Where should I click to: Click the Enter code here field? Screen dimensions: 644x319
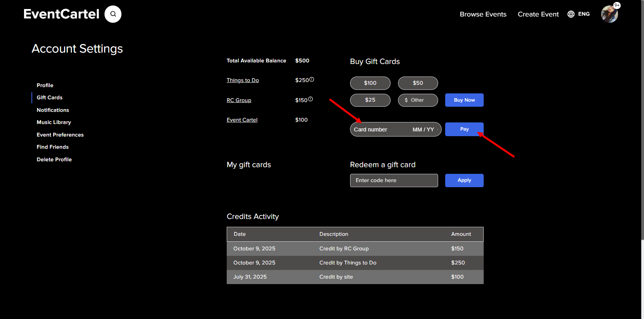tap(394, 180)
